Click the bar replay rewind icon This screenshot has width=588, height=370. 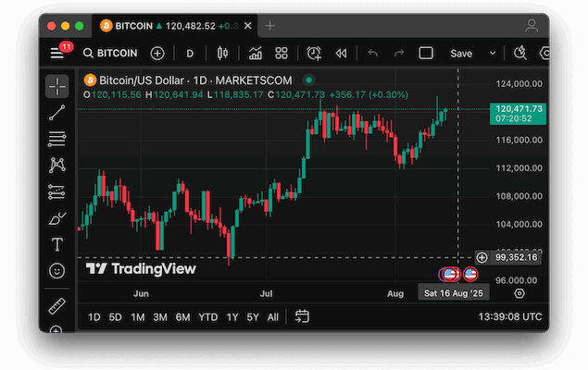coord(341,54)
